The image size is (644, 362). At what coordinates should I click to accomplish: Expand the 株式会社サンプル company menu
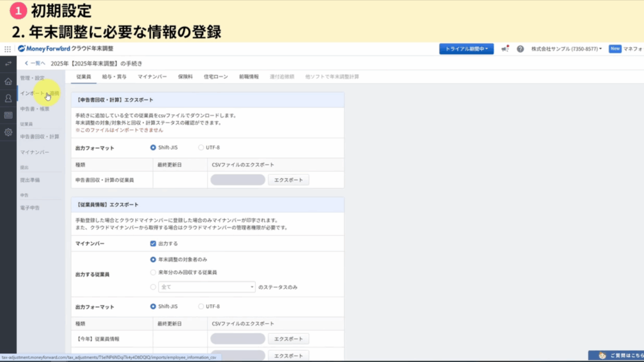[x=566, y=48]
